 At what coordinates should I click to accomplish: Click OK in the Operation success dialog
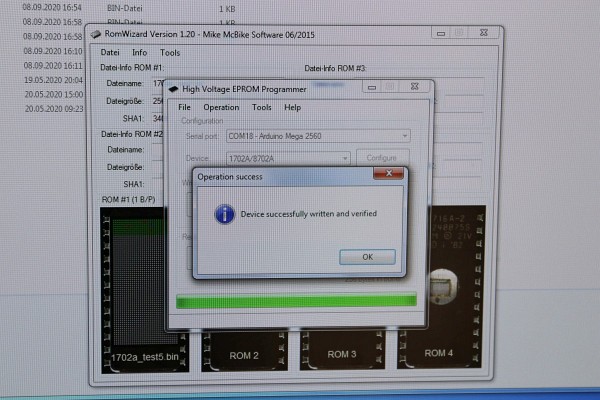coord(366,257)
